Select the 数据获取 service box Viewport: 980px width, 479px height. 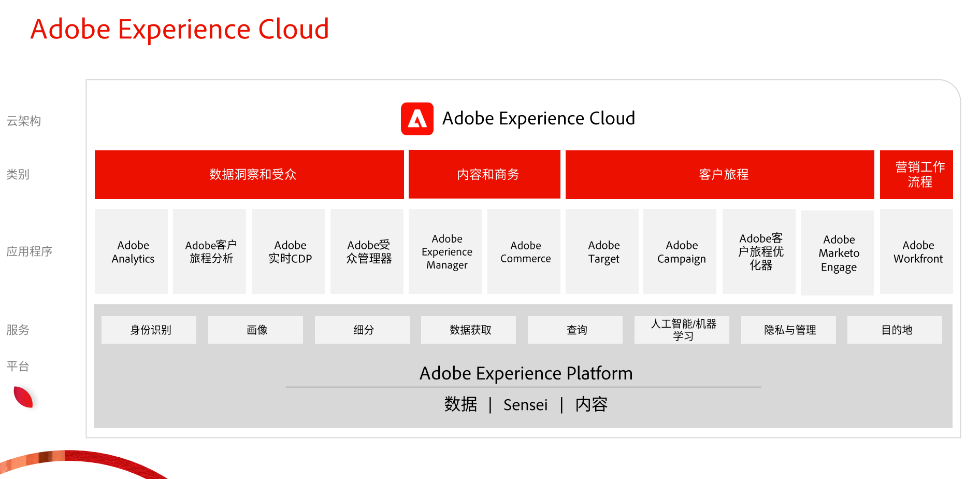point(469,330)
